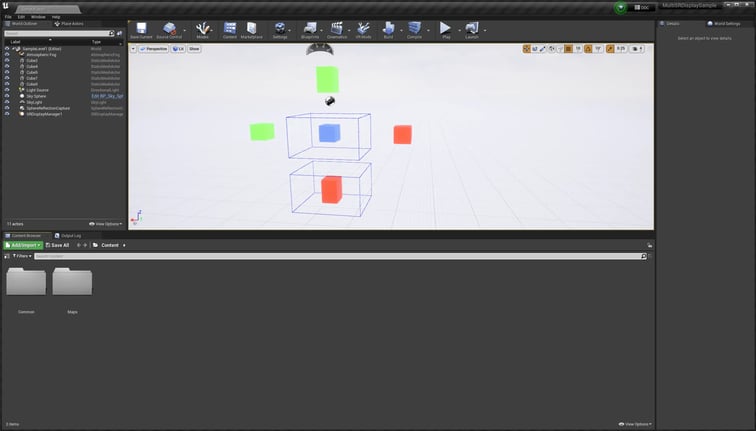Open the Window menu
The height and width of the screenshot is (431, 756).
pos(38,17)
